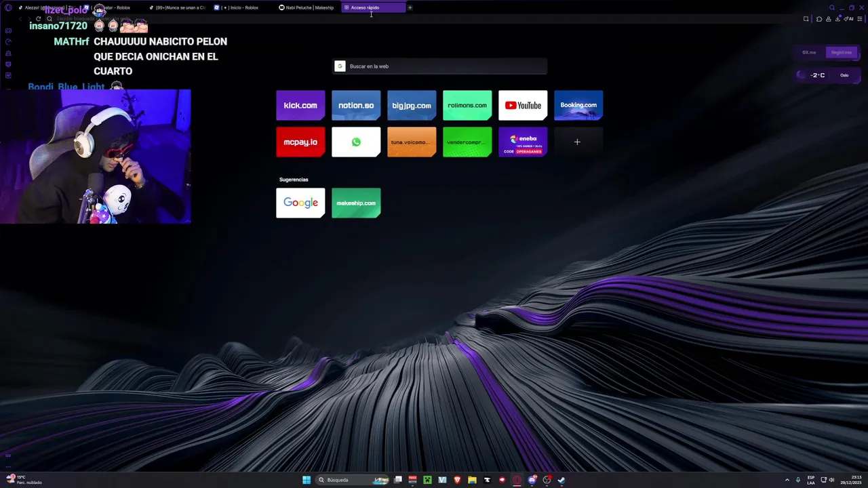Open the green creeper-face taskbar icon
Image resolution: width=868 pixels, height=488 pixels.
pos(427,480)
